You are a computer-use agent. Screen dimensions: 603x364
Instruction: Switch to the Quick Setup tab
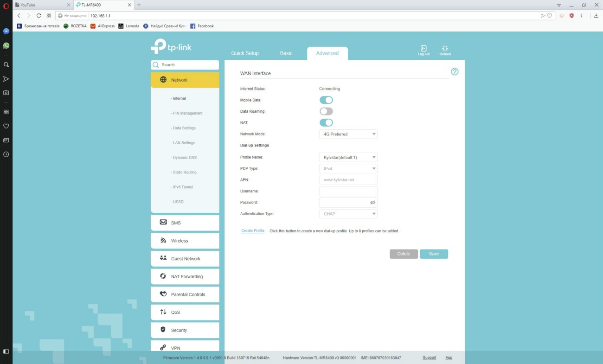(x=245, y=53)
